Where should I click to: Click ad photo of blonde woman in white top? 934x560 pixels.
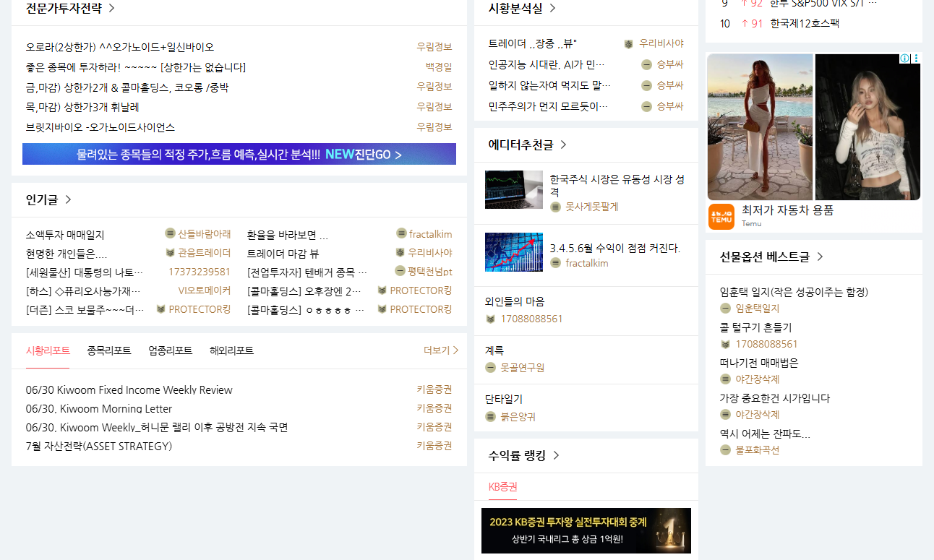coord(867,127)
